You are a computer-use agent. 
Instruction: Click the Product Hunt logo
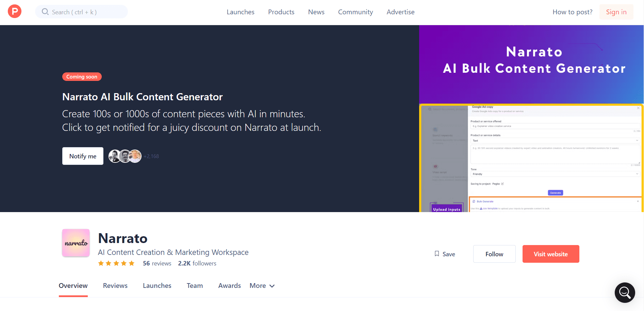(15, 11)
